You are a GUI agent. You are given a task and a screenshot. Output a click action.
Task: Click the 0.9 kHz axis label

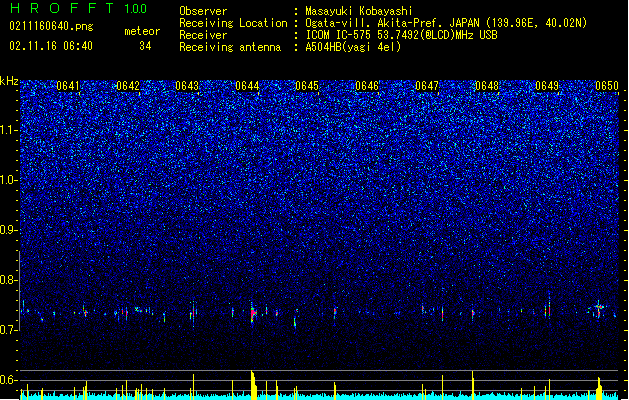click(x=8, y=230)
